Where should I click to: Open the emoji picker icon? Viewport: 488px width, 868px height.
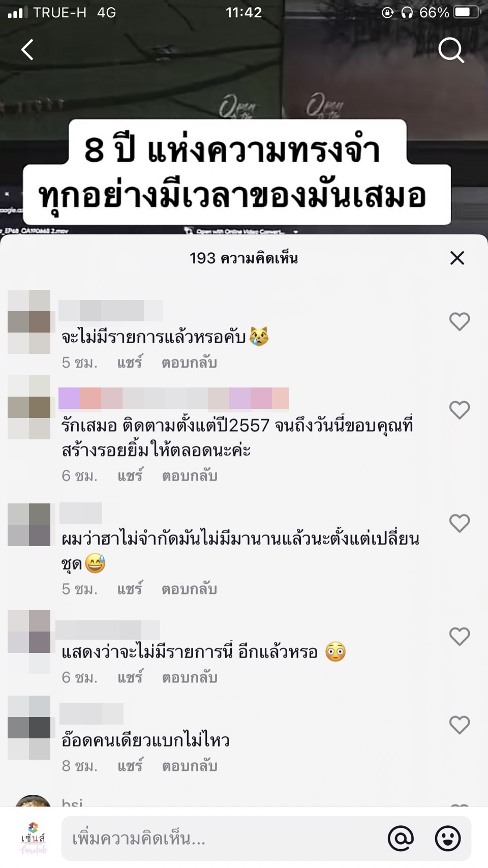(448, 838)
